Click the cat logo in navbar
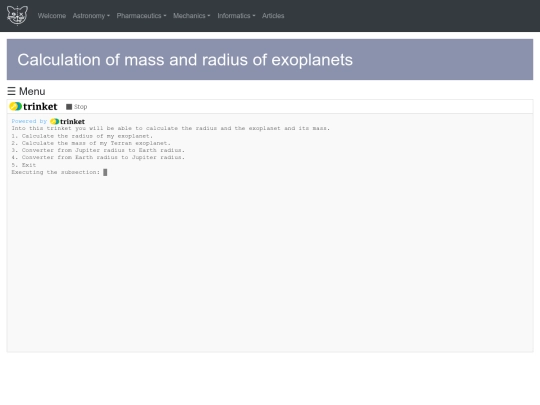 coord(17,15)
